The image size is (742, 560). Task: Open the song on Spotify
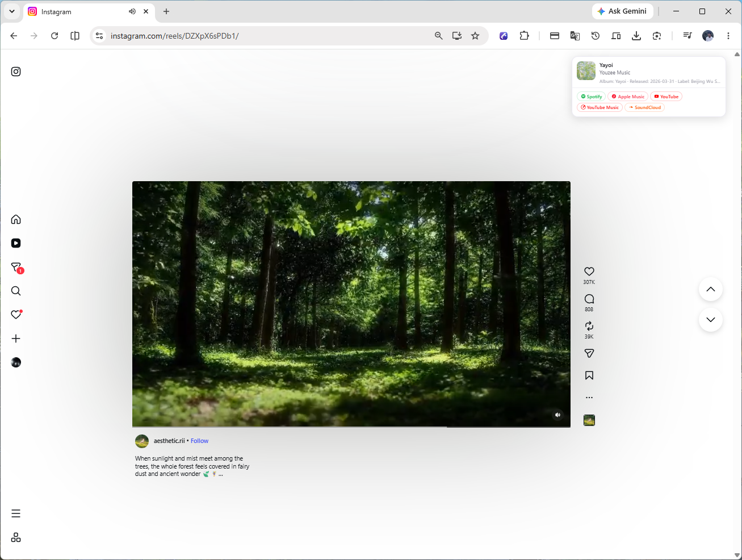coord(591,97)
